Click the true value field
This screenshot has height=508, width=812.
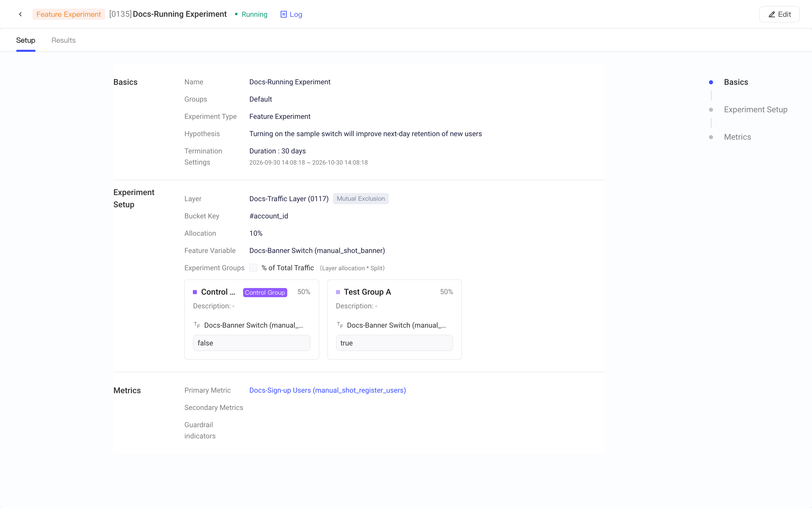pos(394,343)
